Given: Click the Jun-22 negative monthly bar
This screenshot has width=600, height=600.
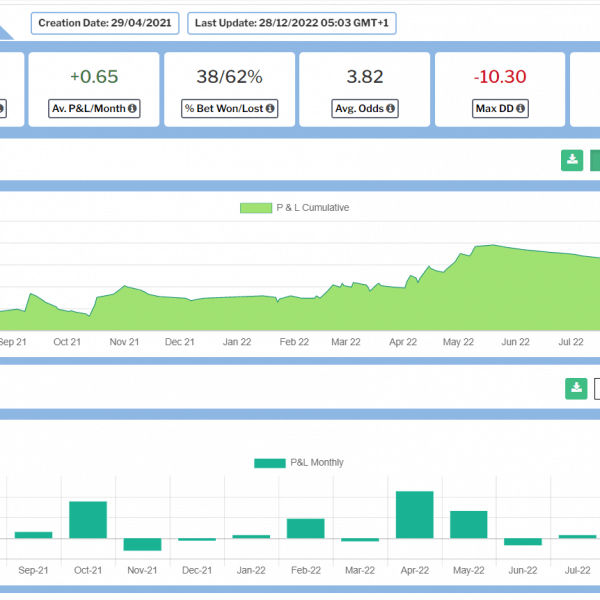Looking at the screenshot, I should [523, 541].
